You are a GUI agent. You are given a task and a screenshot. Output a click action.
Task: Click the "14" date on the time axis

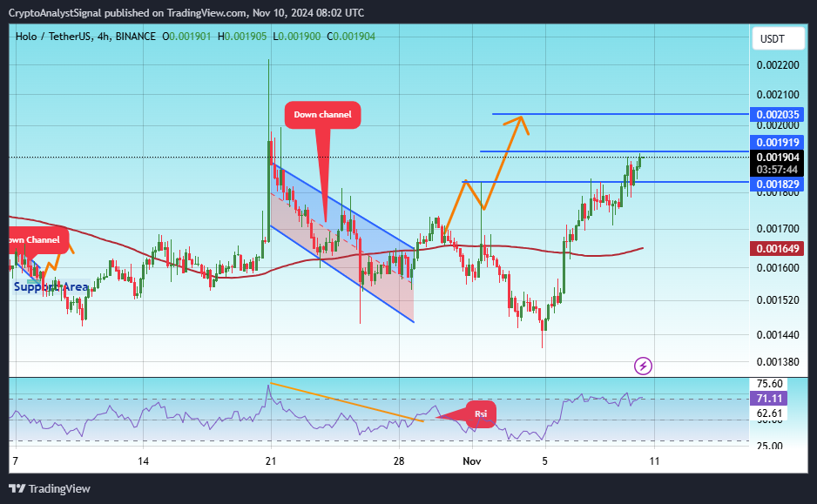click(x=144, y=460)
